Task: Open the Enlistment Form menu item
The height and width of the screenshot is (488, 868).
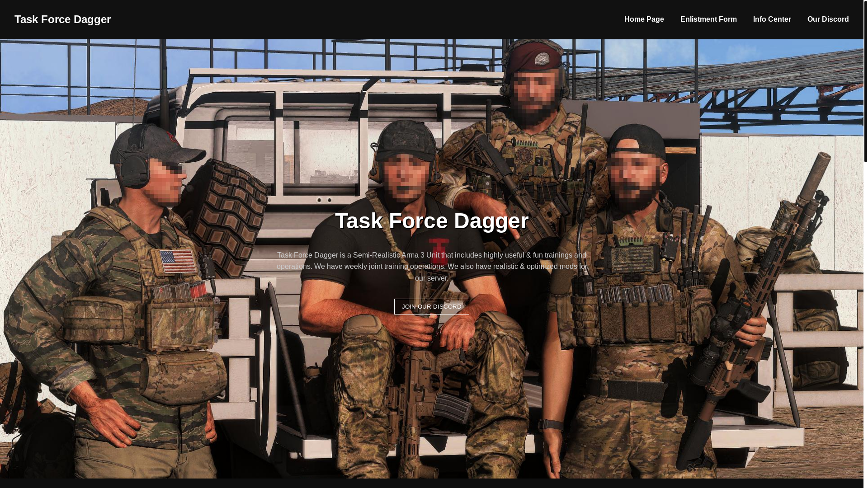Action: (x=708, y=19)
